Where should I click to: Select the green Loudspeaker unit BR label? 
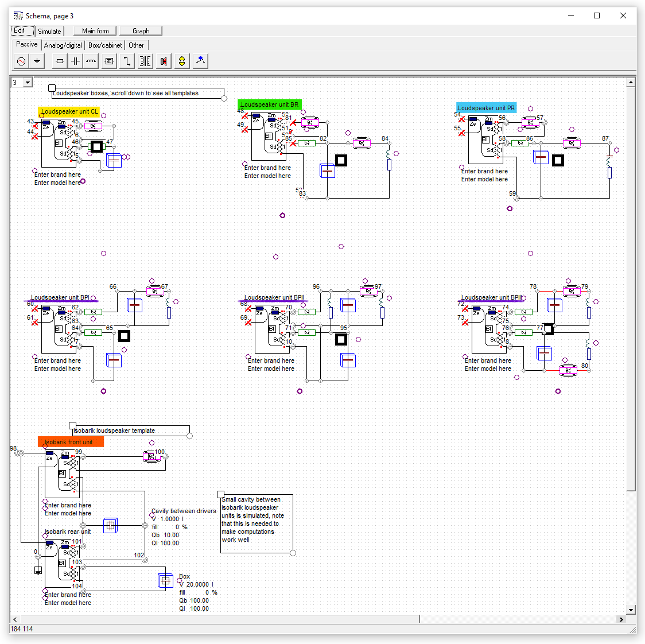pyautogui.click(x=269, y=105)
